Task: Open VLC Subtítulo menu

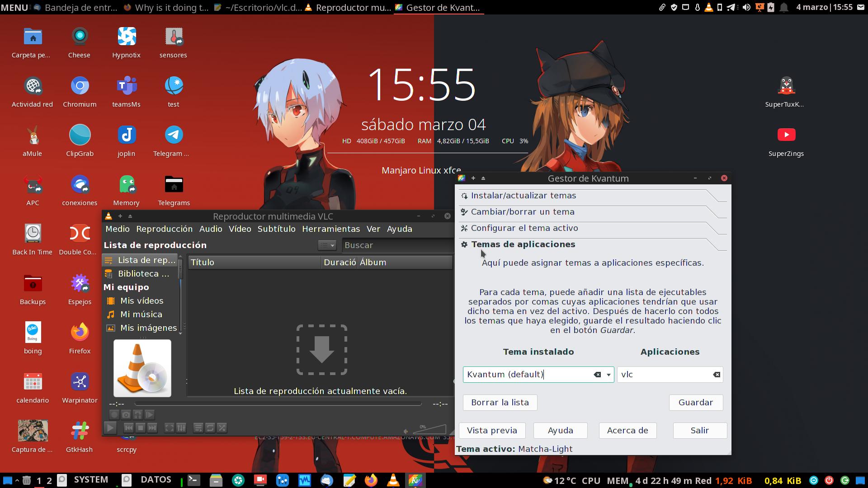Action: click(x=276, y=229)
